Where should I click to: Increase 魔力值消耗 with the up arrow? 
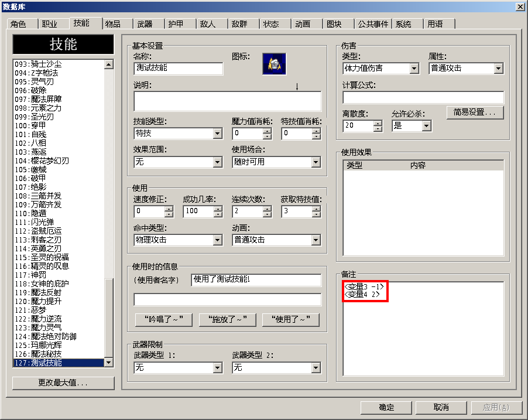click(267, 131)
